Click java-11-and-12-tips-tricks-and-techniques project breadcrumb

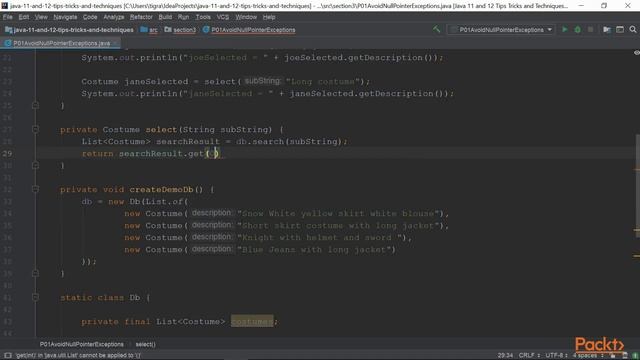pyautogui.click(x=73, y=30)
